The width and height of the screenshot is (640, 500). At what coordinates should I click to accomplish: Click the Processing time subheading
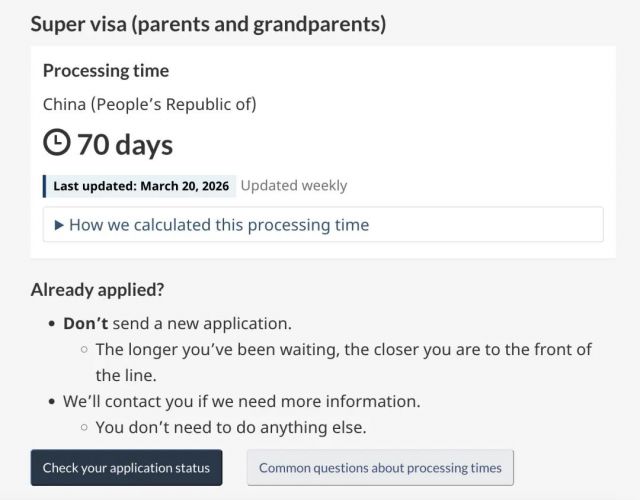coord(105,71)
